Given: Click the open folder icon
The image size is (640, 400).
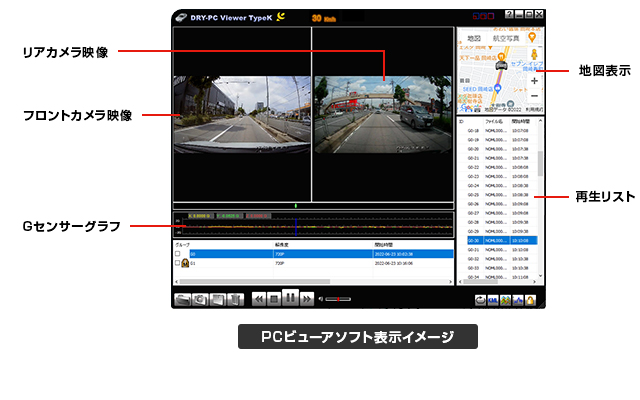Looking at the screenshot, I should [x=184, y=298].
